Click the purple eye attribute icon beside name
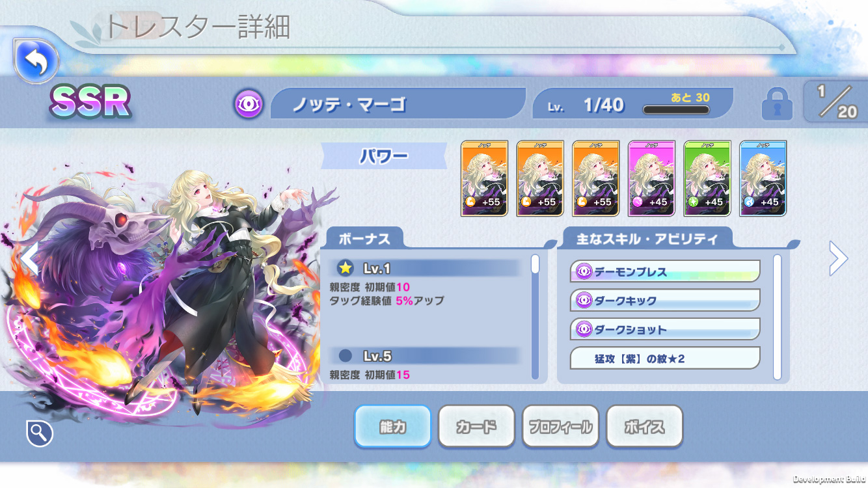The image size is (868, 488). [x=249, y=104]
